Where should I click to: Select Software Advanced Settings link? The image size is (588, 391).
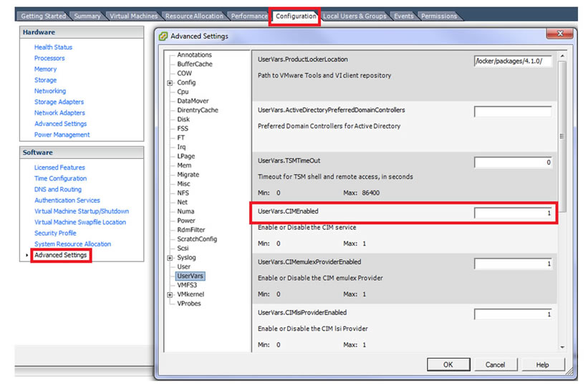[x=60, y=255]
